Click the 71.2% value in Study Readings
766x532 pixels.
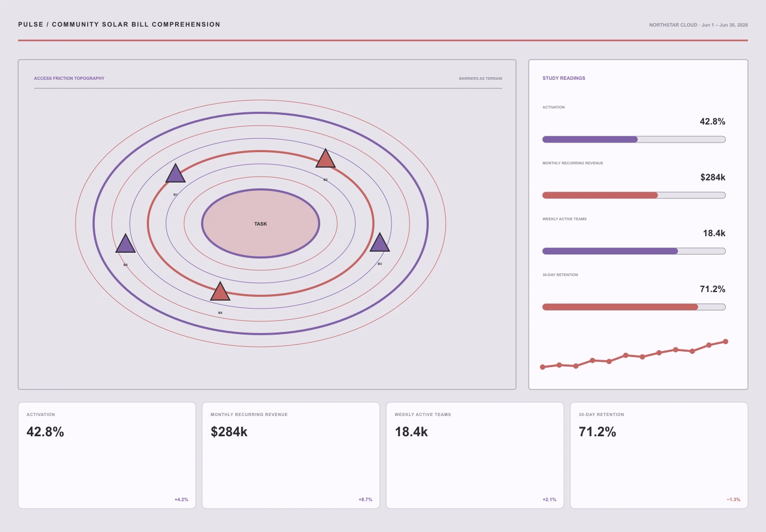point(712,289)
